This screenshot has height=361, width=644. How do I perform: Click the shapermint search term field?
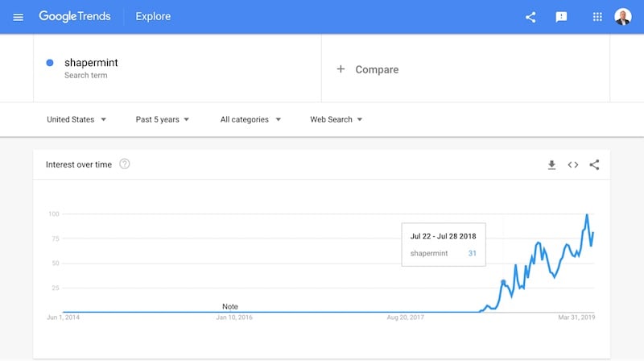coord(177,68)
